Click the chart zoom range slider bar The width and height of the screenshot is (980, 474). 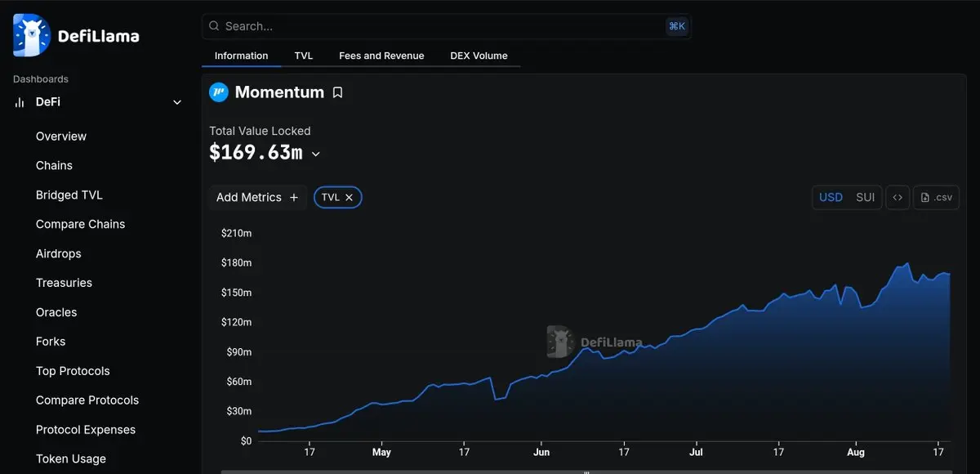click(x=586, y=472)
